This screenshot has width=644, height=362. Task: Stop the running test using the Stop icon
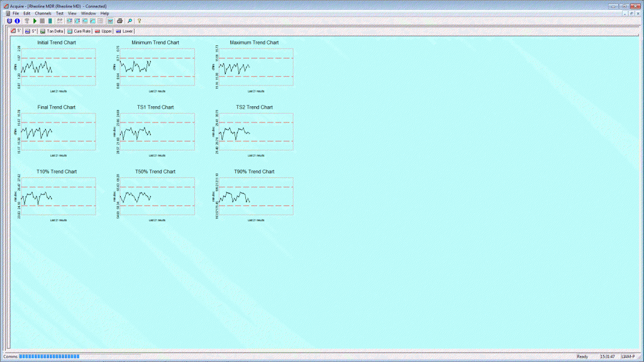(x=42, y=21)
